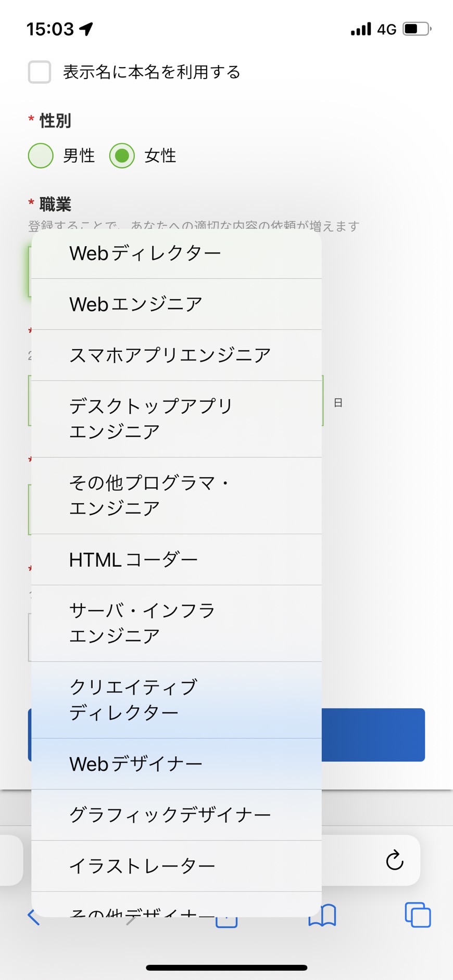Select the 女性 radio button
Screen dimensions: 453x980
tap(122, 155)
